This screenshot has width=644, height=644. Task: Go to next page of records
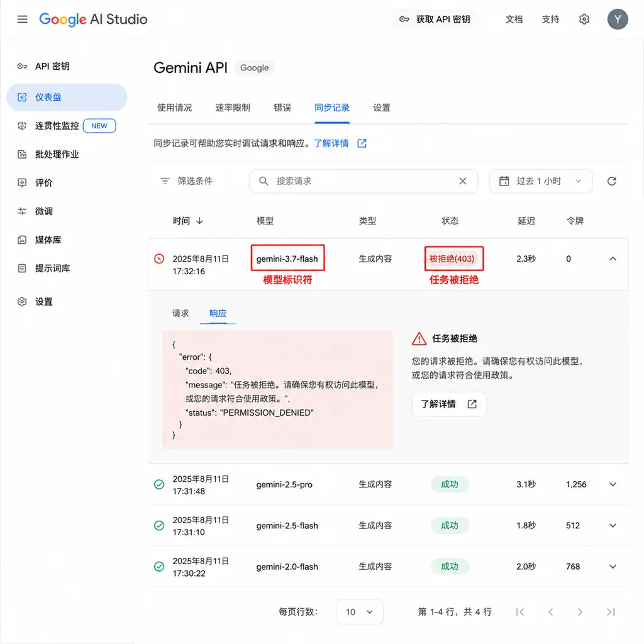579,612
